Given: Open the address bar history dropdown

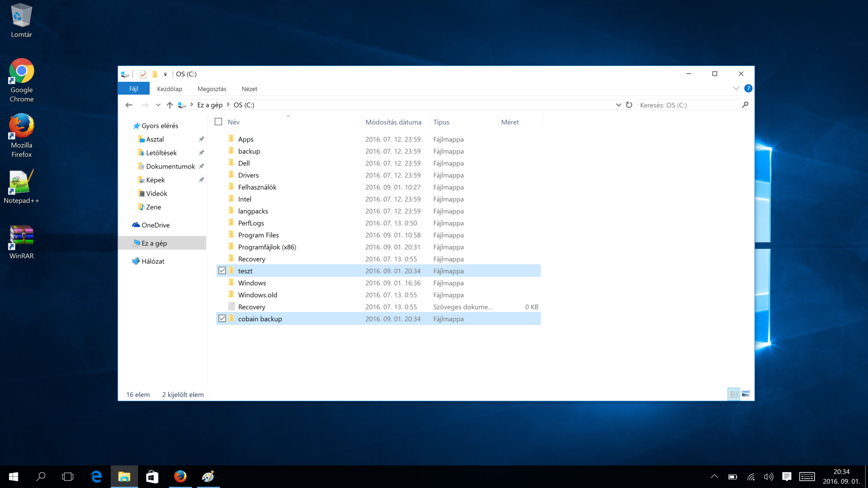Looking at the screenshot, I should pyautogui.click(x=618, y=105).
